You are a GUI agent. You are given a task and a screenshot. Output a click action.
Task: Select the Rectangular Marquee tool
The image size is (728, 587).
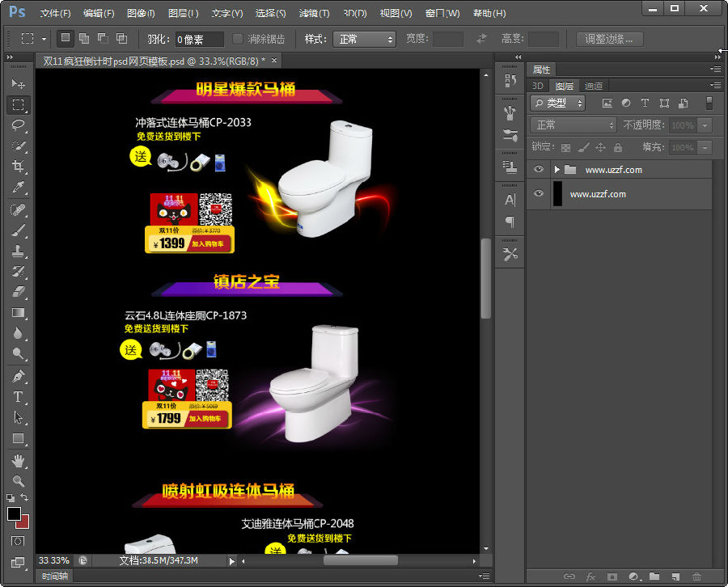(x=18, y=104)
